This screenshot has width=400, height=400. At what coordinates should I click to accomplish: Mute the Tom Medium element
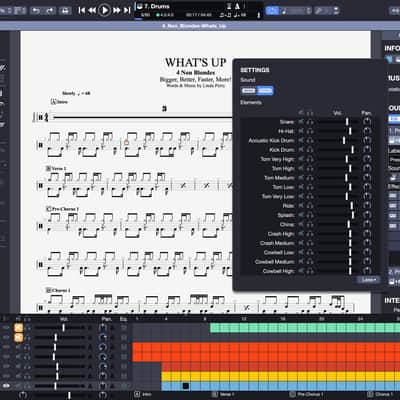coord(301,178)
